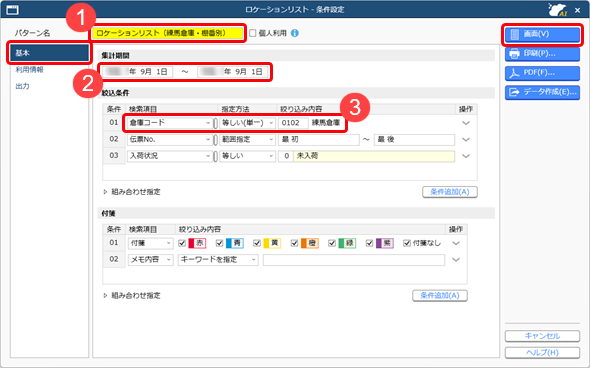Click the warehouse code field 0102
590x368 pixels.
pyautogui.click(x=293, y=123)
